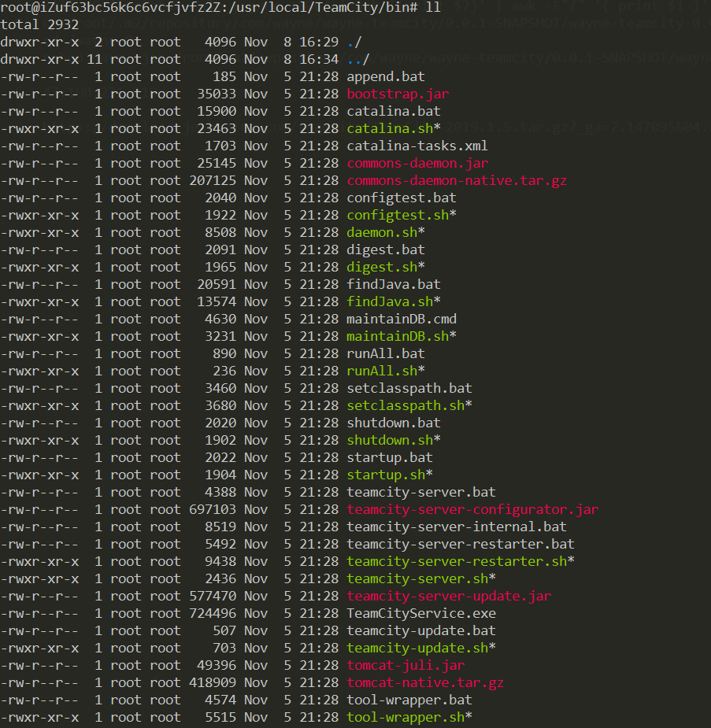This screenshot has width=711, height=728.
Task: Select teamcity-server-update.jar file name
Action: (449, 597)
